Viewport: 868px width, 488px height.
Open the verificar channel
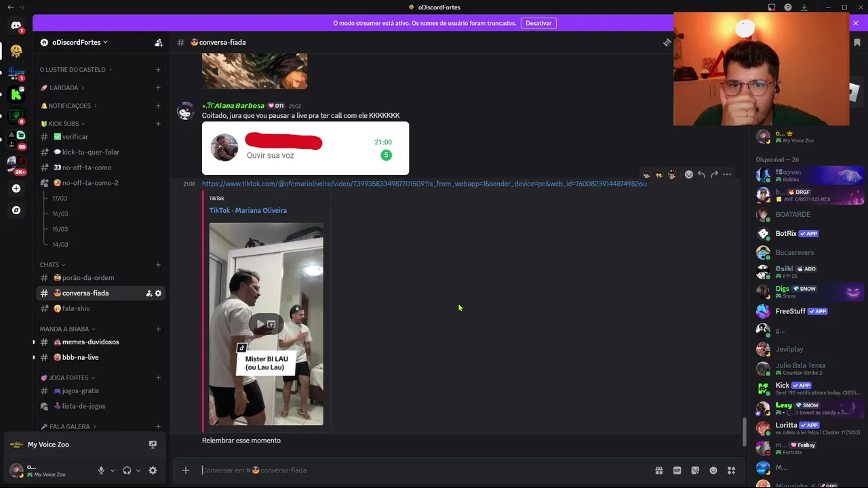[x=100, y=137]
